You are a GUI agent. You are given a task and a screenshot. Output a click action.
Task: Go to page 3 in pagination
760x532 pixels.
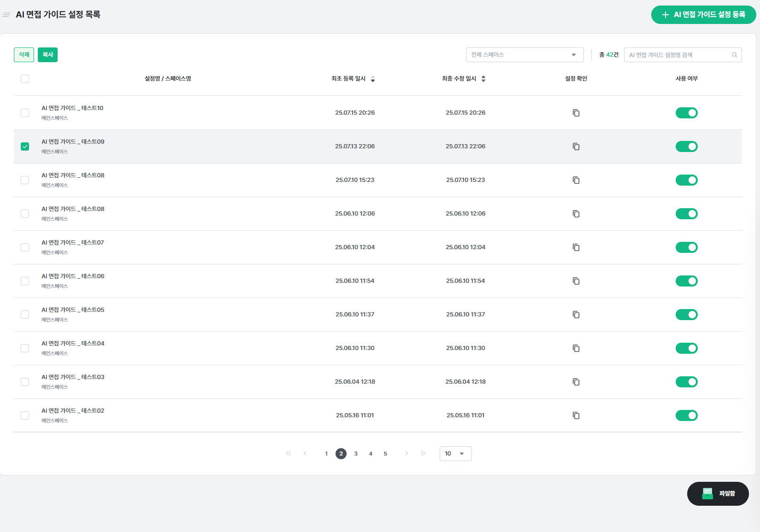356,454
